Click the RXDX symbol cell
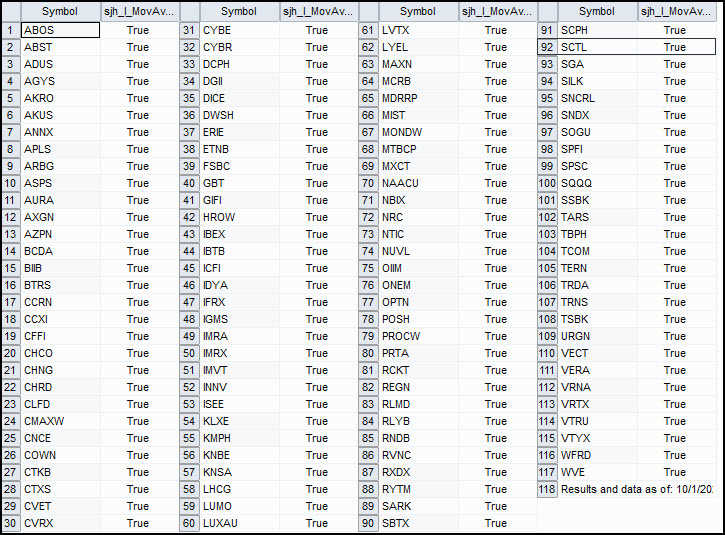725x535 pixels. click(418, 472)
